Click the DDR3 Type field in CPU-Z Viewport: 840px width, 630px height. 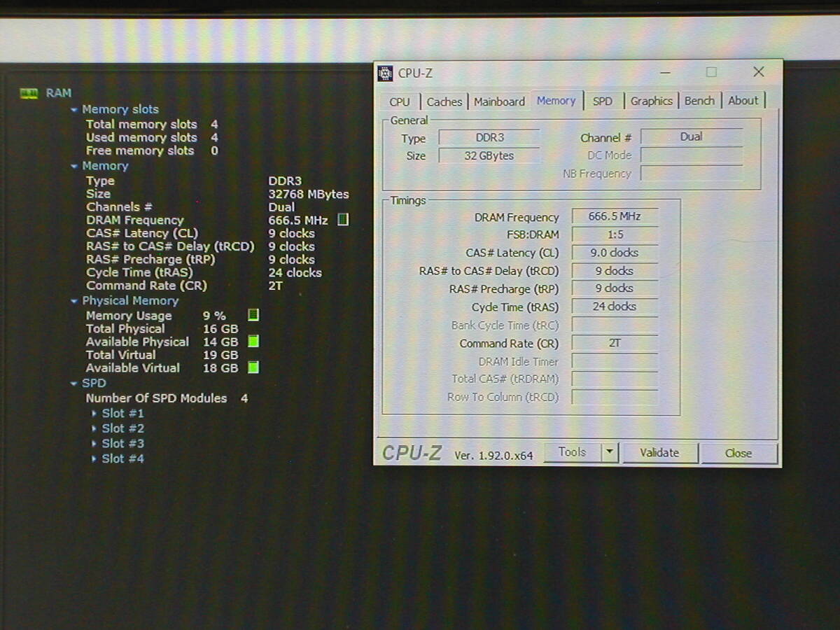point(489,138)
